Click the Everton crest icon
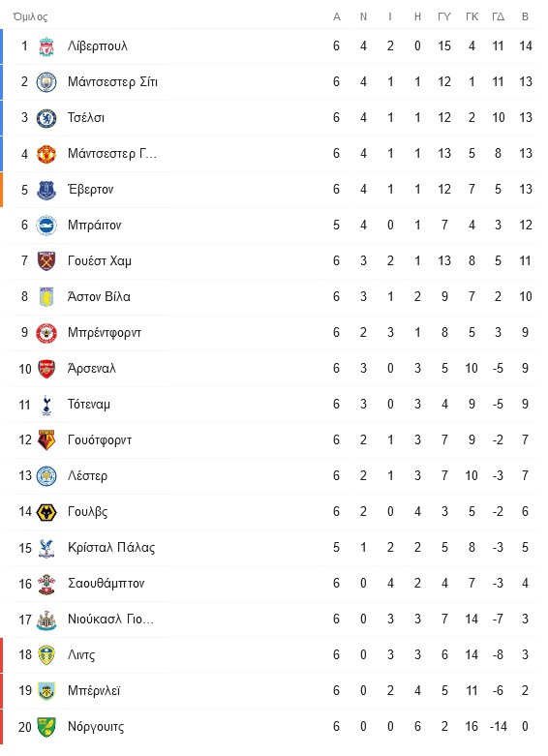The height and width of the screenshot is (756, 548). point(46,190)
